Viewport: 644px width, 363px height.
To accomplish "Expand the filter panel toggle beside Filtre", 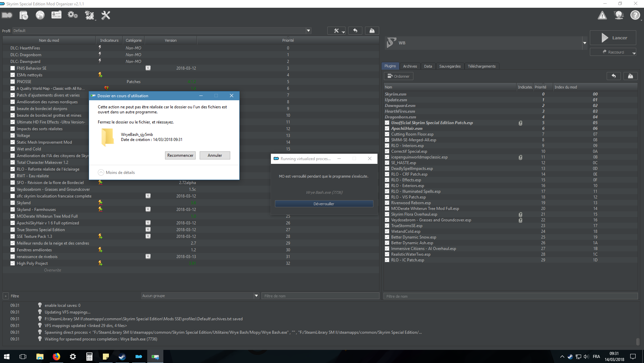I will [x=6, y=296].
